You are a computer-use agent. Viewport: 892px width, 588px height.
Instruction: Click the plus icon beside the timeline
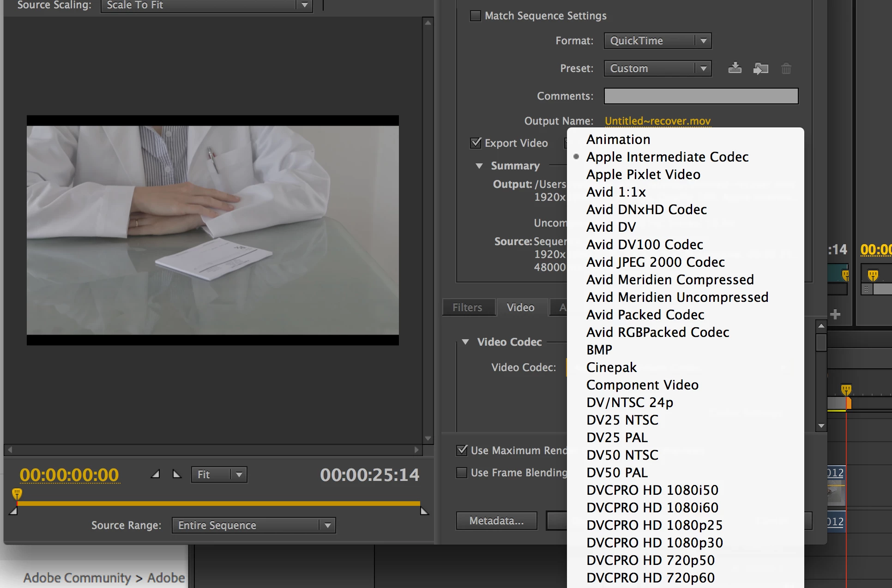point(835,315)
